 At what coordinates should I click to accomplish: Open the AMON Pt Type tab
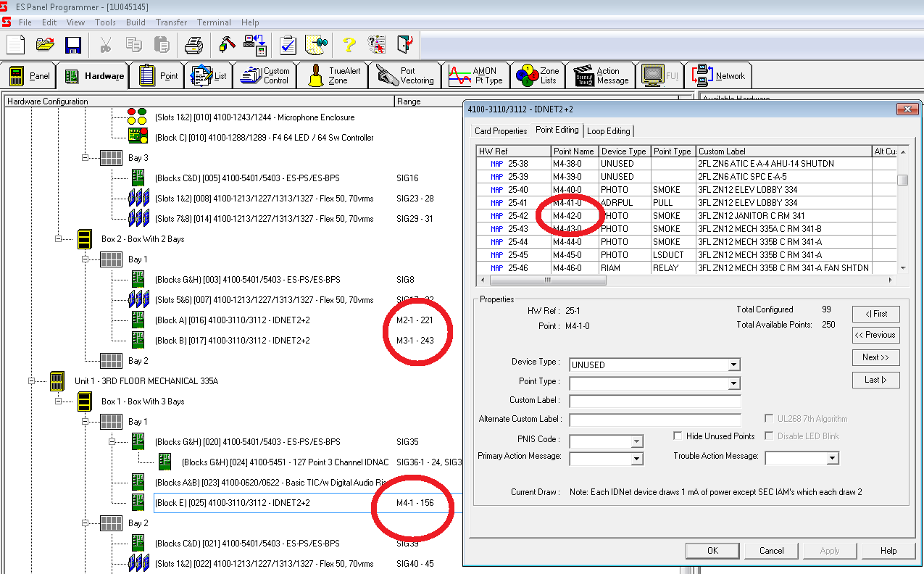pos(476,76)
